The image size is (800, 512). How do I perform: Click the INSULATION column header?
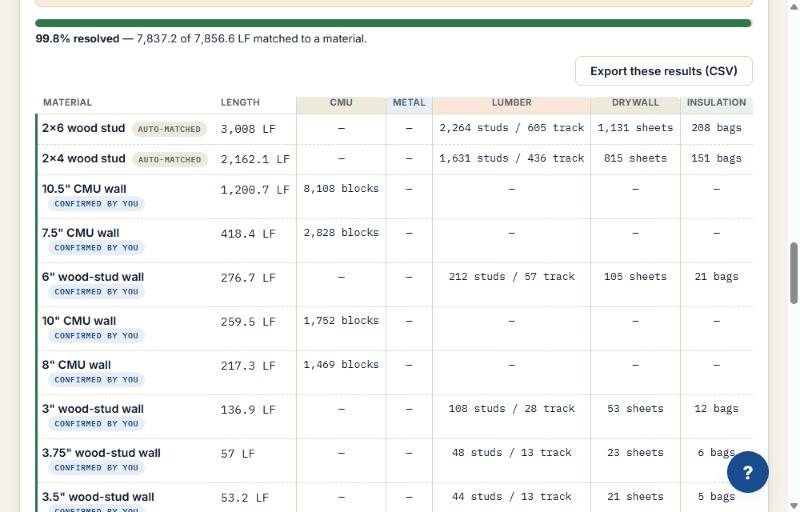(716, 103)
